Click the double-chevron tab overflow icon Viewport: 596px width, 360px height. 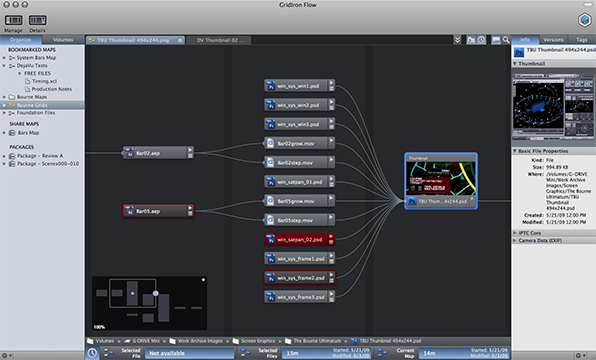457,40
